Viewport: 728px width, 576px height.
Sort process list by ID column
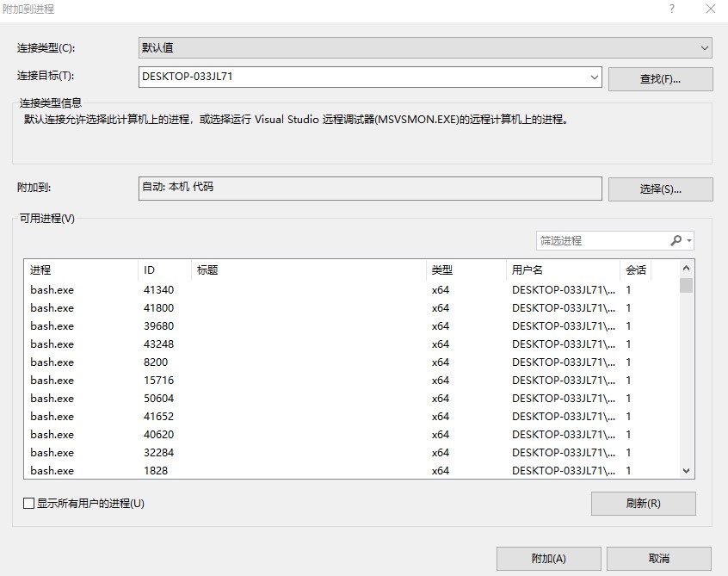coord(164,270)
